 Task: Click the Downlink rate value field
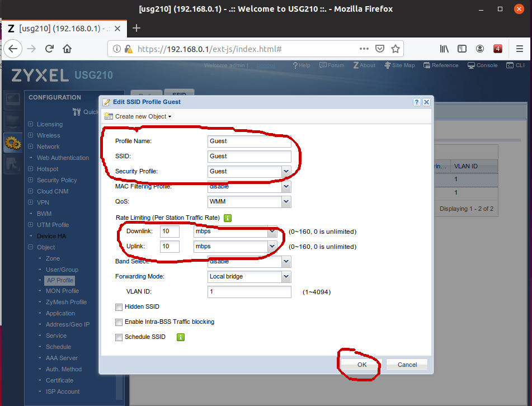(x=170, y=232)
